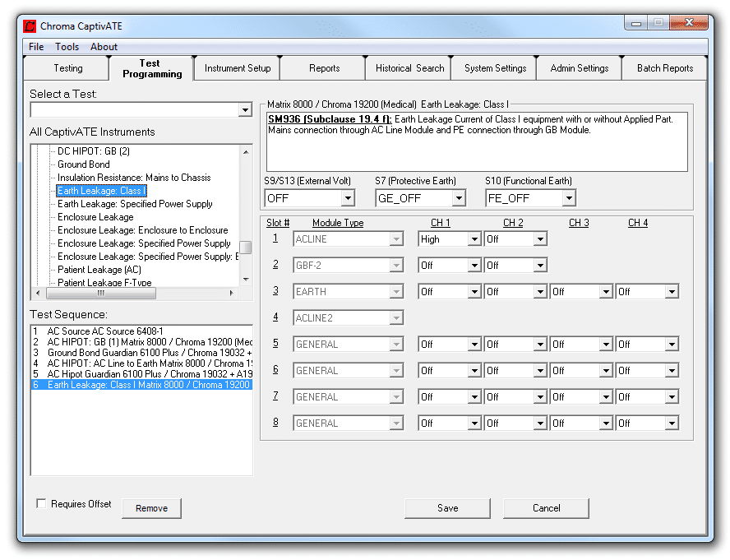Click the horizontal scrollbar right arrow in instruments list
This screenshot has height=560, width=730.
[x=231, y=293]
